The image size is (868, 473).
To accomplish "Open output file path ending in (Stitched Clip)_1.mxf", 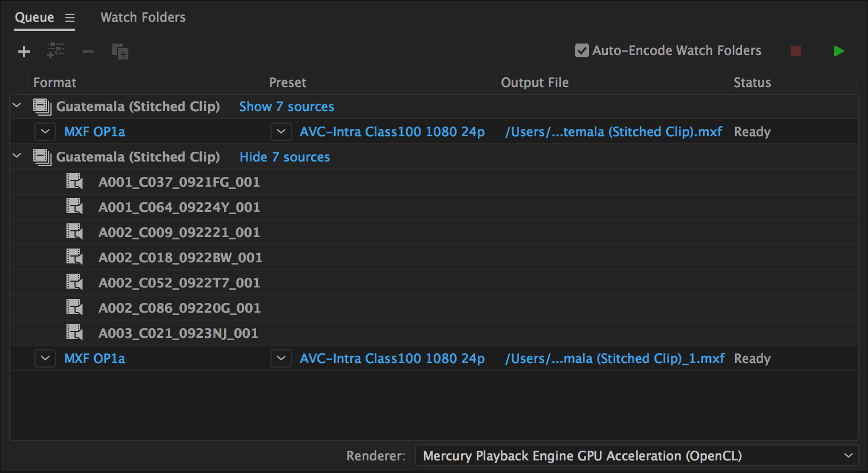I will click(614, 358).
